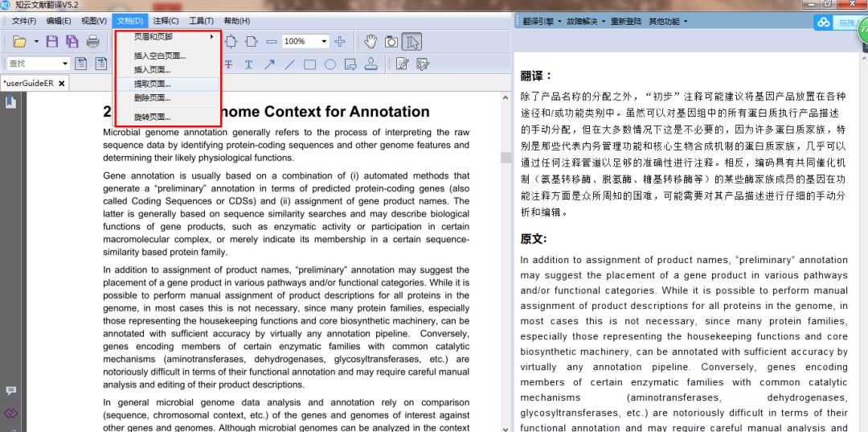
Task: Choose 提取页面... from the menu
Action: 168,84
